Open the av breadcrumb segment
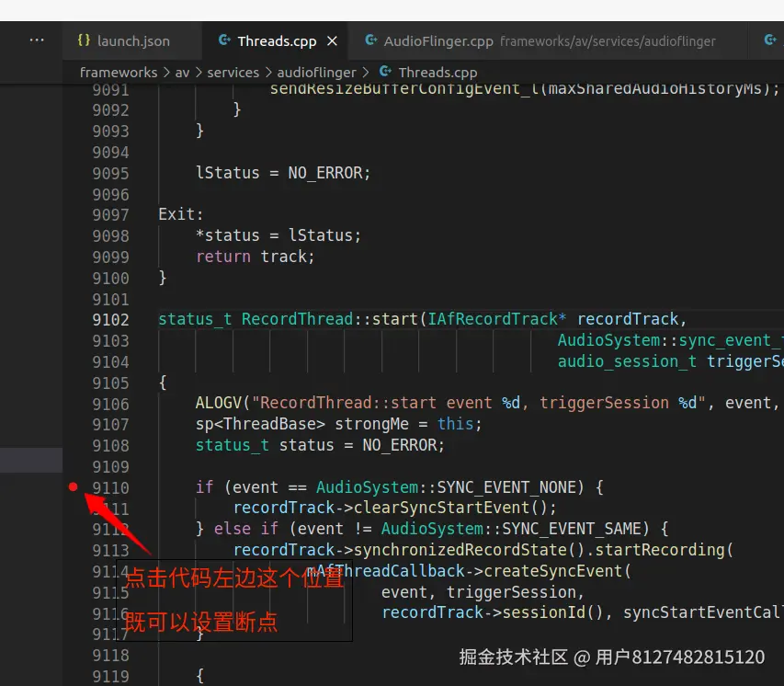The height and width of the screenshot is (686, 784). click(x=182, y=73)
